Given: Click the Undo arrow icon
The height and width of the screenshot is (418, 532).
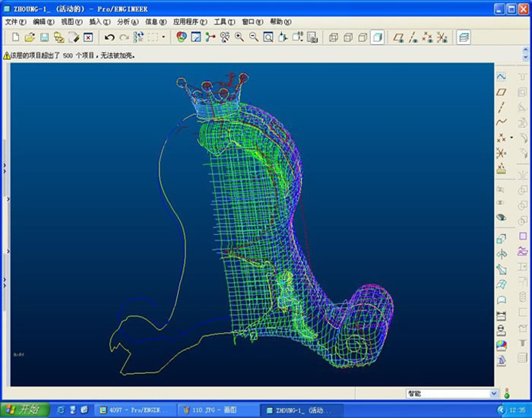Looking at the screenshot, I should coord(109,36).
